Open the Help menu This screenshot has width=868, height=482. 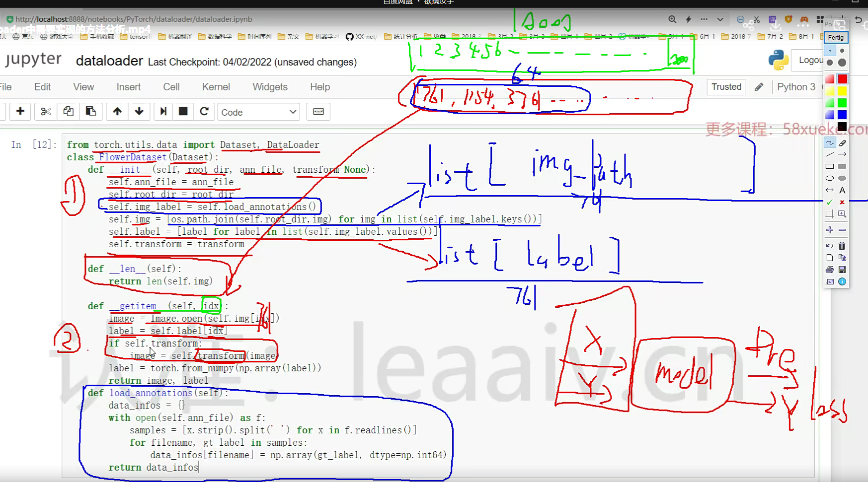coord(320,87)
